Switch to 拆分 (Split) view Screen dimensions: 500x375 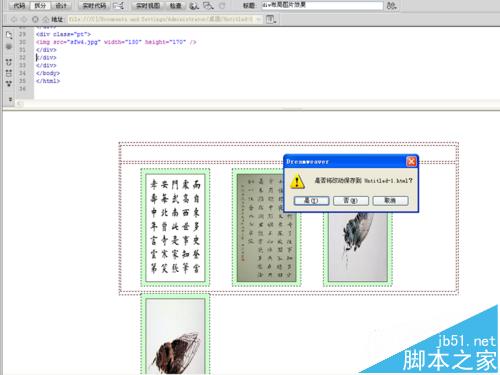pyautogui.click(x=40, y=5)
